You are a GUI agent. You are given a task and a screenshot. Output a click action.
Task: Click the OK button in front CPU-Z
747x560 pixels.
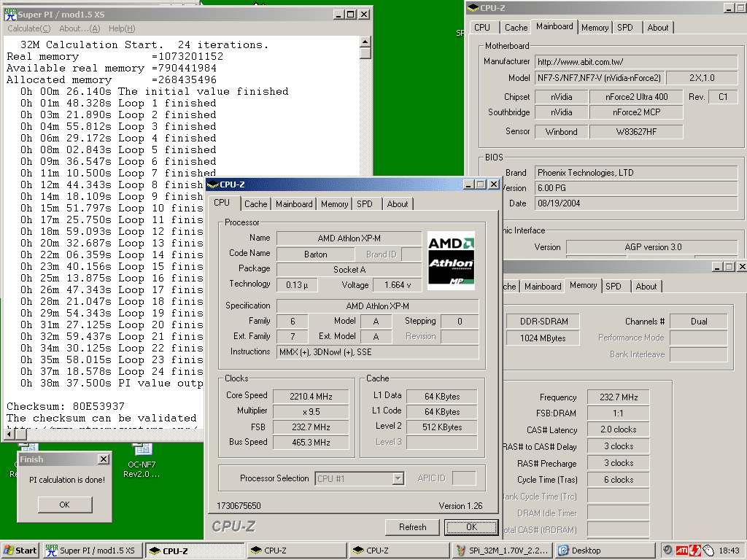point(472,527)
